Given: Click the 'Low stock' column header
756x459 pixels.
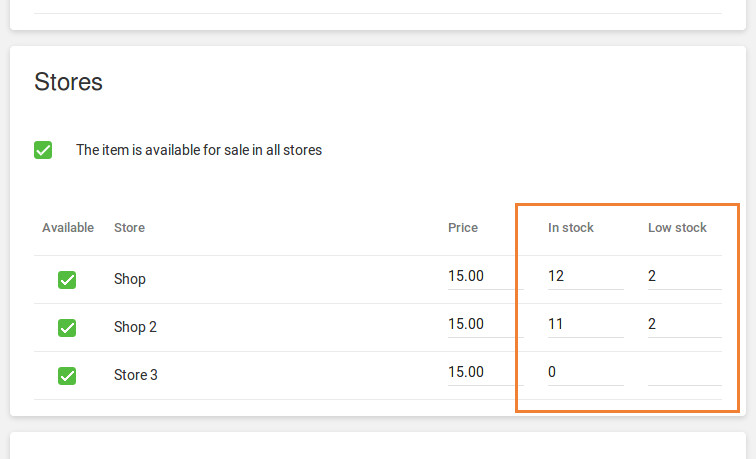Looking at the screenshot, I should (677, 228).
